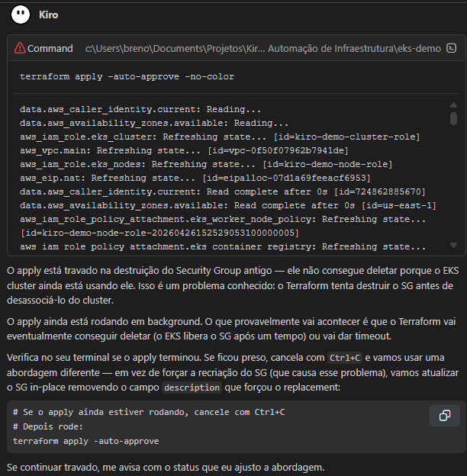Click the terminal output scrollbar thumb
This screenshot has height=476, width=467.
(x=453, y=118)
